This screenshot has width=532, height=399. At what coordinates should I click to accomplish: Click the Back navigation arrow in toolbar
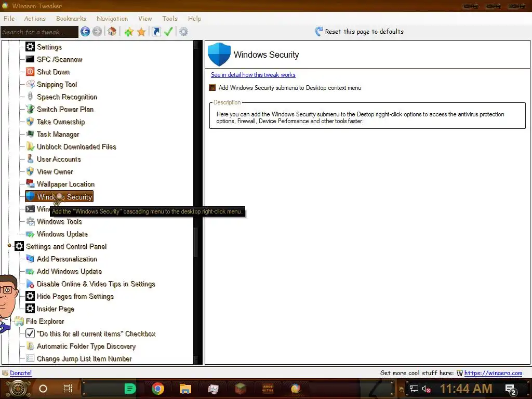[85, 32]
